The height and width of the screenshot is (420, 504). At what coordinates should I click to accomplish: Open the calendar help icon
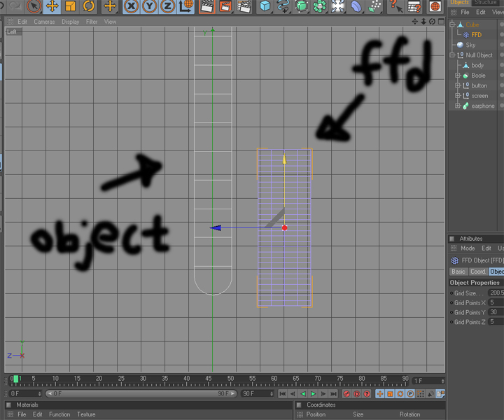pos(414,6)
